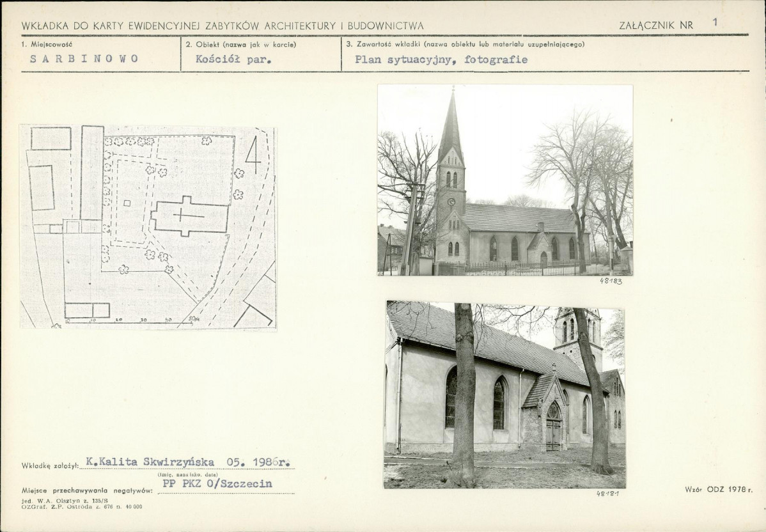The height and width of the screenshot is (532, 766).
Task: Select the Kościół par. object field
Action: pos(233,59)
